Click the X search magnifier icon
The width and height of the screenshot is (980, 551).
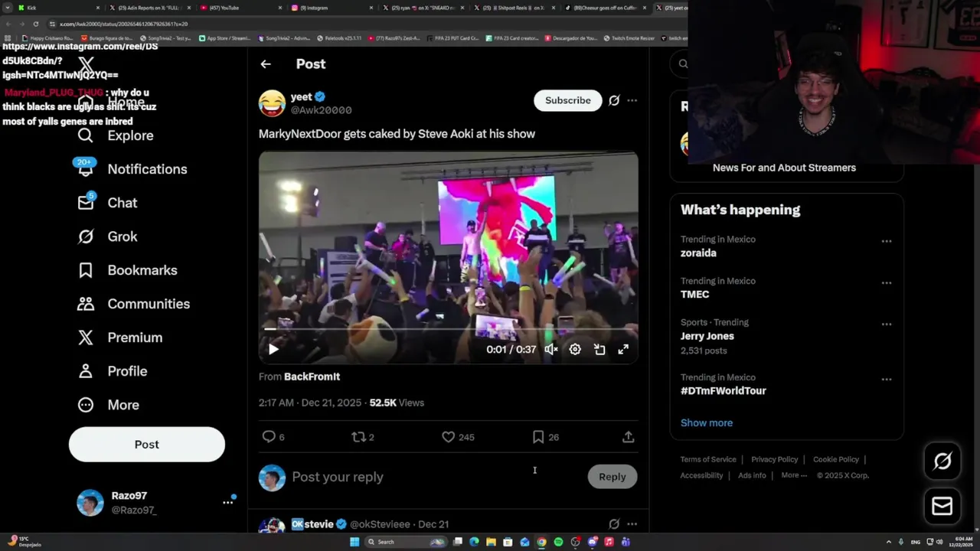point(683,64)
